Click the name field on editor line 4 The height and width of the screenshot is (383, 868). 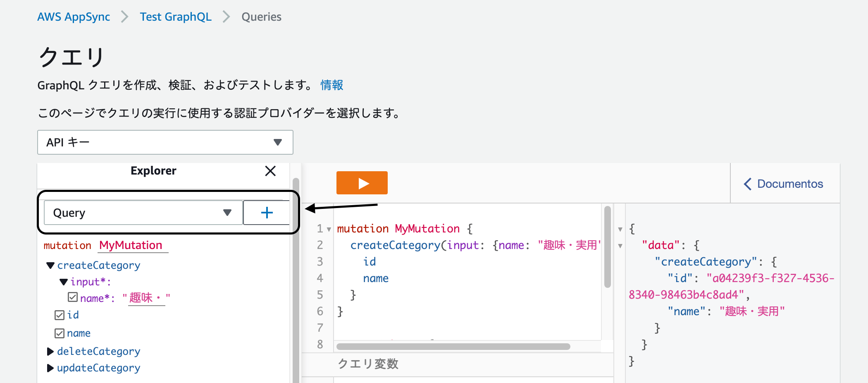coord(376,278)
